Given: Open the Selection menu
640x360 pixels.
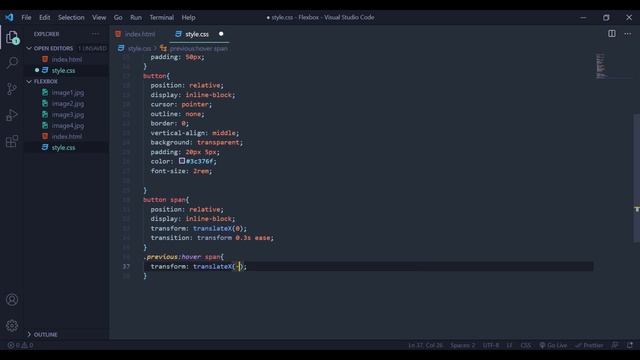Looking at the screenshot, I should pos(71,18).
